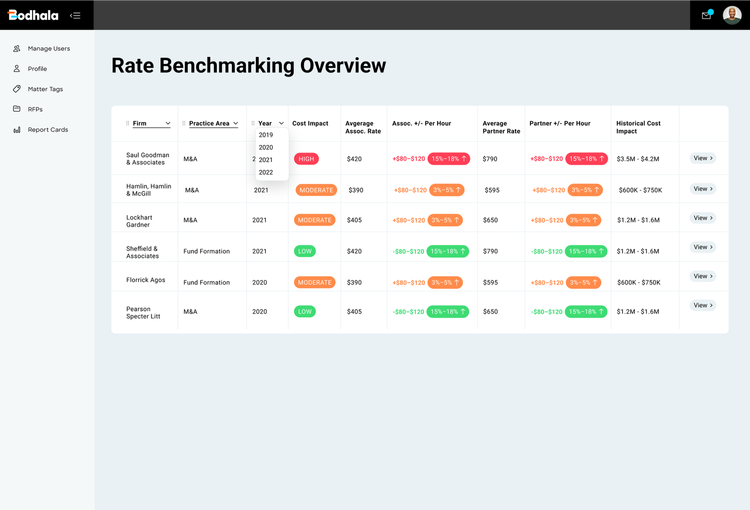Click Pearson Specter Litt LOW badge
Screen dimensions: 750x510
[305, 311]
